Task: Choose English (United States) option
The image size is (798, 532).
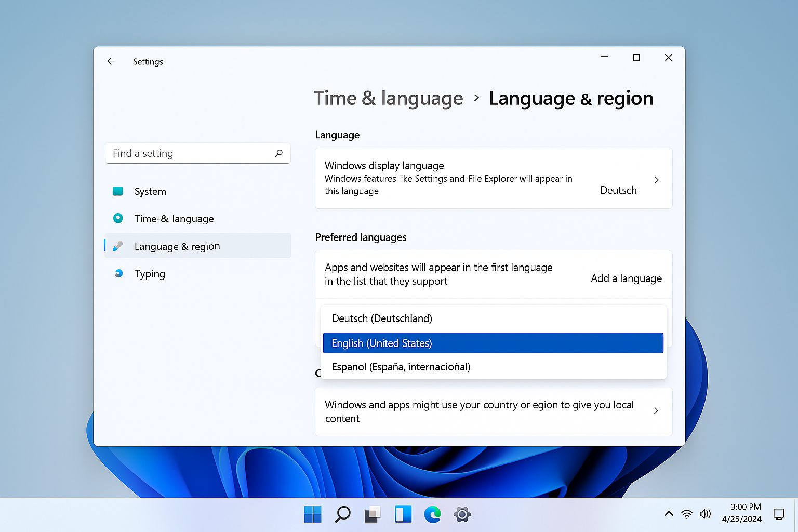Action: pyautogui.click(x=493, y=343)
